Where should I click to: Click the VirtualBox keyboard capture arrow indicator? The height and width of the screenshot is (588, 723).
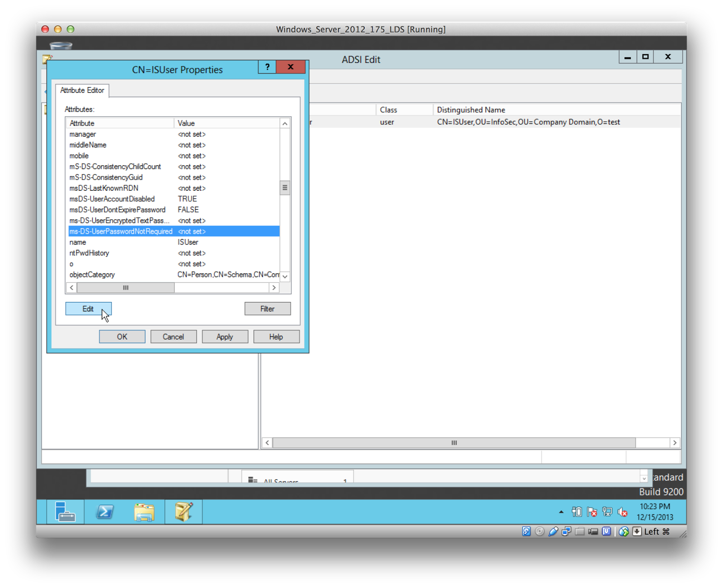coord(637,532)
